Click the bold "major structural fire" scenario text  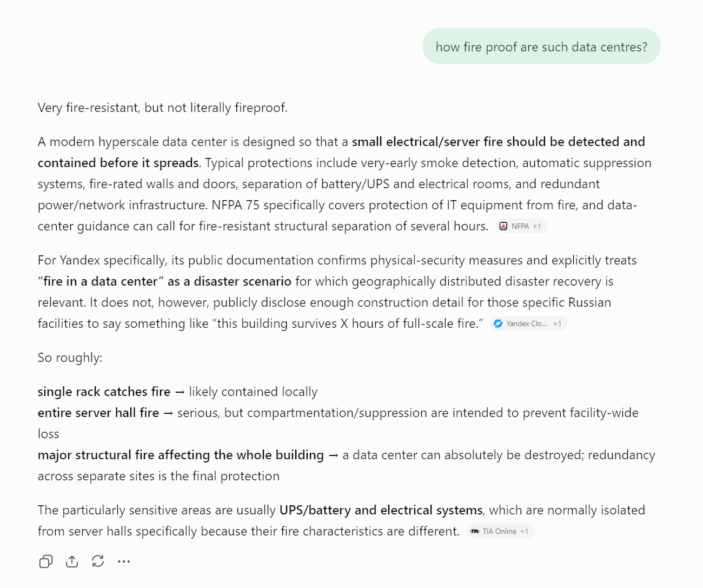click(181, 455)
